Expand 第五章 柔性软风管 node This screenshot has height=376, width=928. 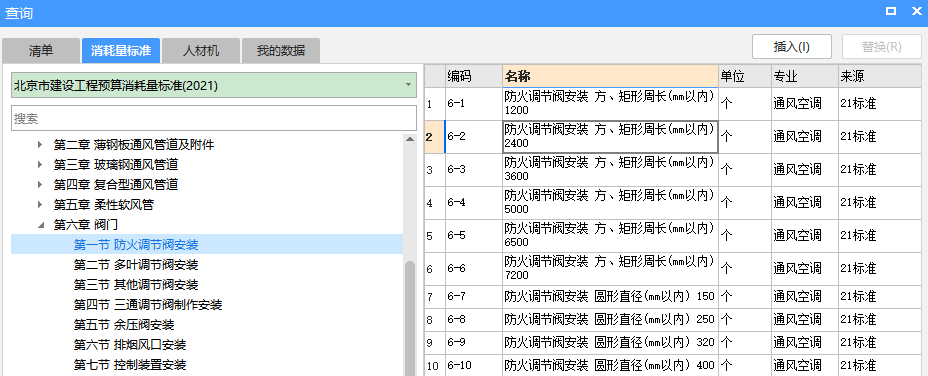point(40,205)
